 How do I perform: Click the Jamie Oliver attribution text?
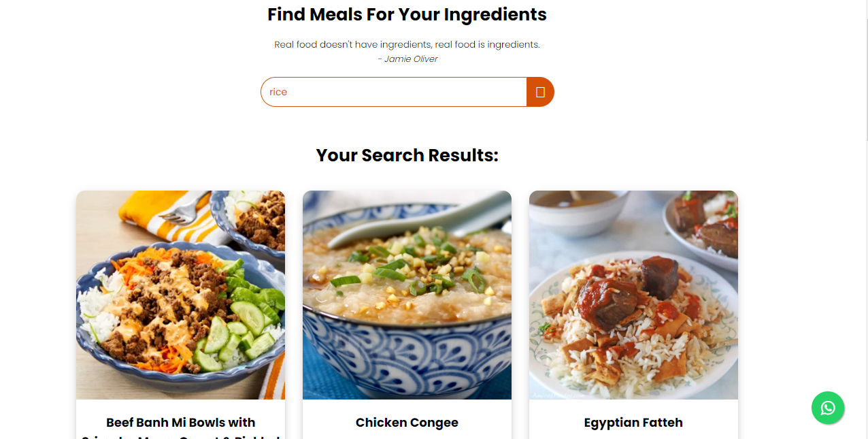point(407,59)
